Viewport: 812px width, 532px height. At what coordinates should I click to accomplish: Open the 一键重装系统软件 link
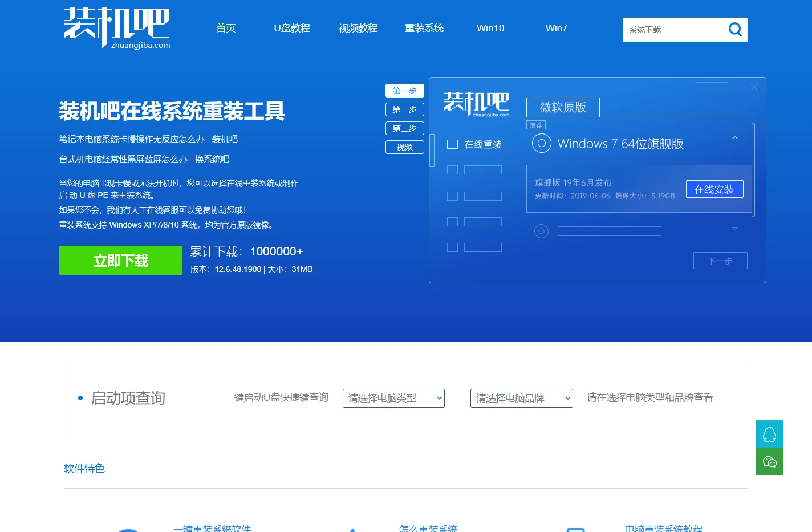tap(212, 529)
